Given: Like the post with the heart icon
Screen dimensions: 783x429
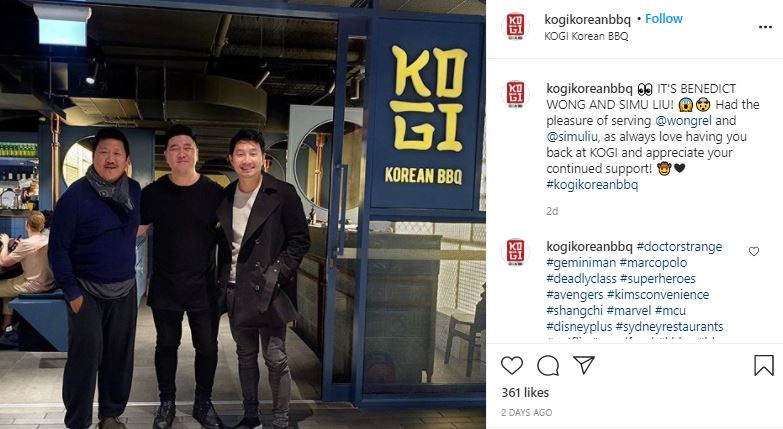Looking at the screenshot, I should 512,366.
